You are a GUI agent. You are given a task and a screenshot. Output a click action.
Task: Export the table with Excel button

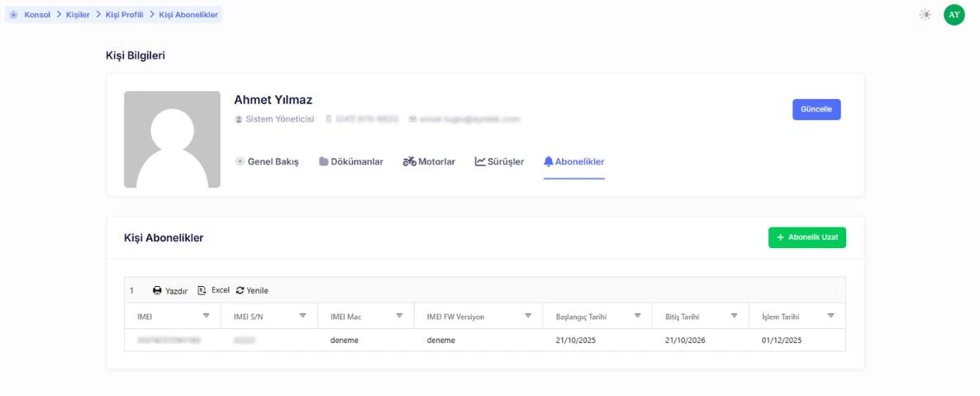[x=214, y=290]
